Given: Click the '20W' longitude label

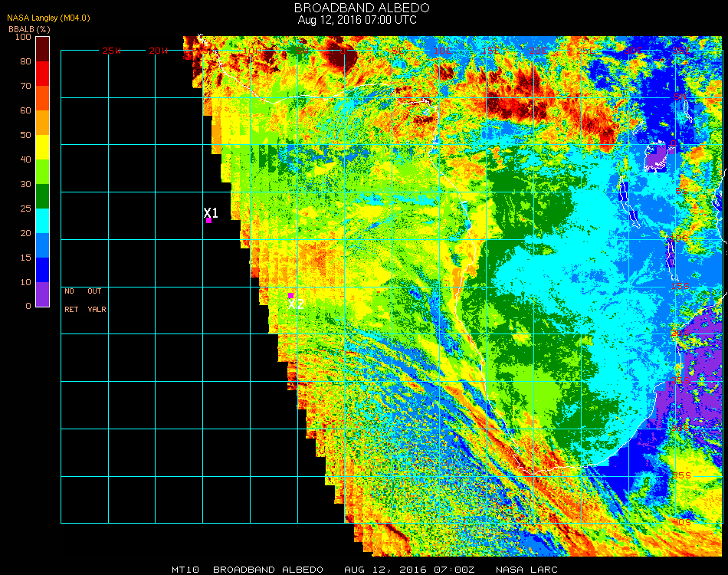Looking at the screenshot, I should (x=159, y=51).
